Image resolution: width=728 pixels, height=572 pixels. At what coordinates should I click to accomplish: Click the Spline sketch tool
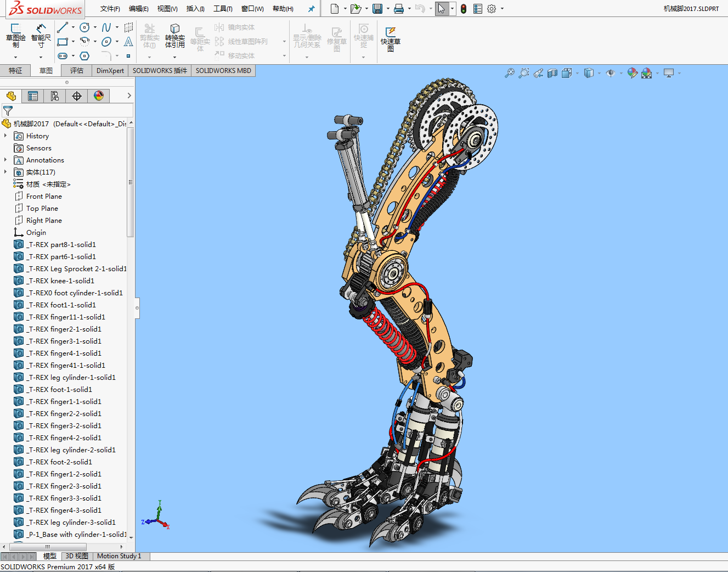[106, 27]
